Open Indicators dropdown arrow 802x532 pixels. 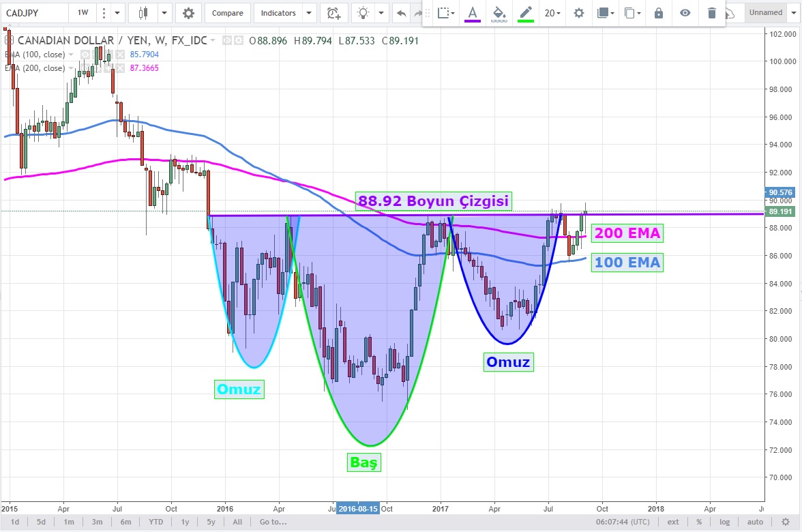tap(310, 13)
